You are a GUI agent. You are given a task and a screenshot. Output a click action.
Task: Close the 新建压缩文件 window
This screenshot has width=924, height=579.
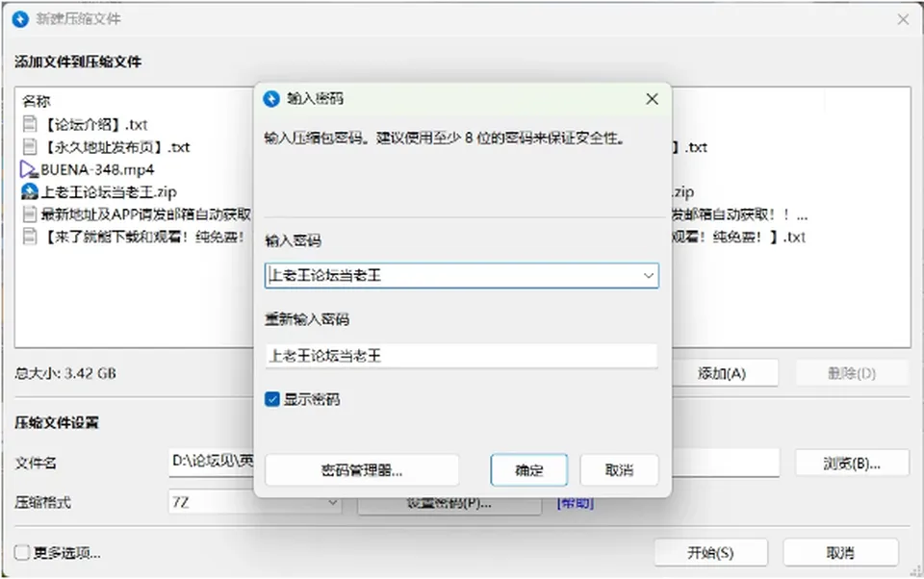coord(903,19)
